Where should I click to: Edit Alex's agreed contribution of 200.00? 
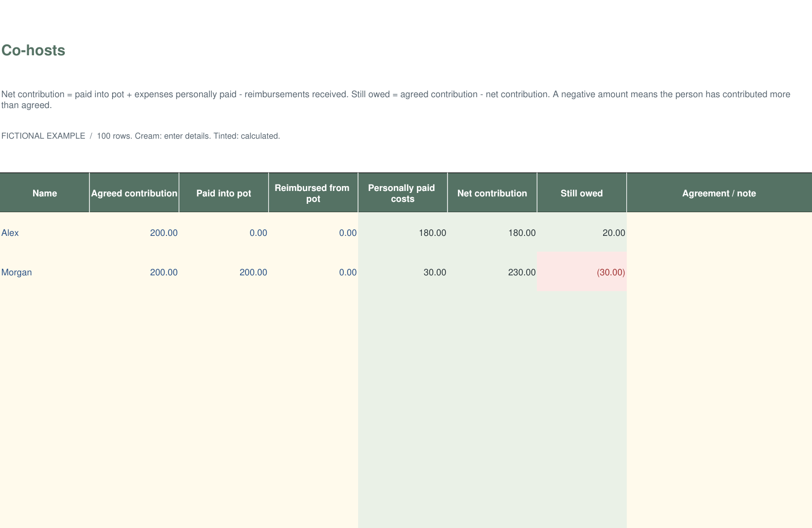coord(134,232)
